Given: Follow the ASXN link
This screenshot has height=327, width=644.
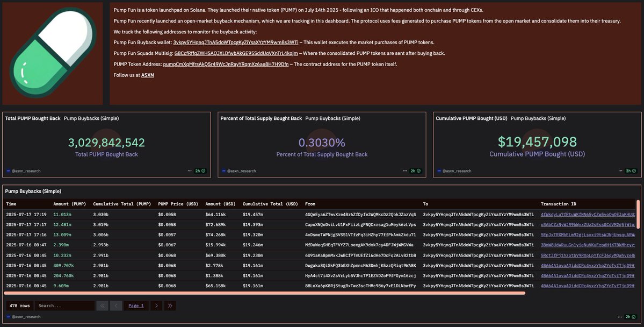Looking at the screenshot, I should 148,75.
